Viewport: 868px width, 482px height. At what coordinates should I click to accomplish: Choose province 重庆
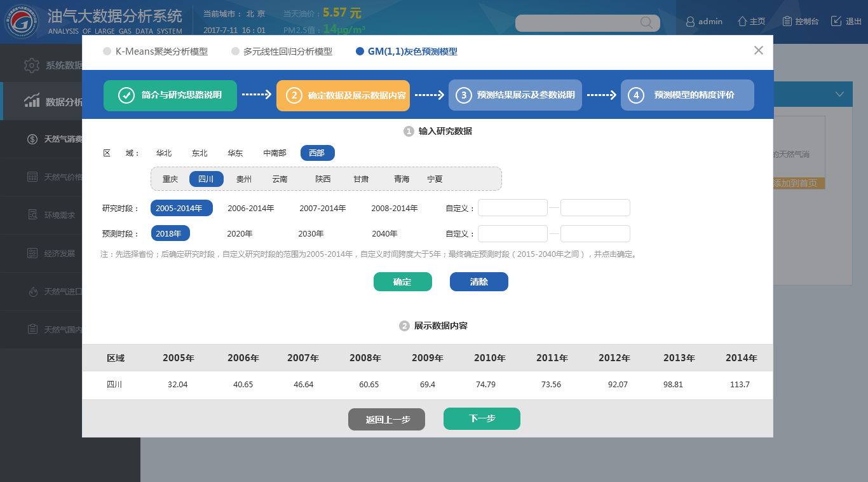click(170, 179)
